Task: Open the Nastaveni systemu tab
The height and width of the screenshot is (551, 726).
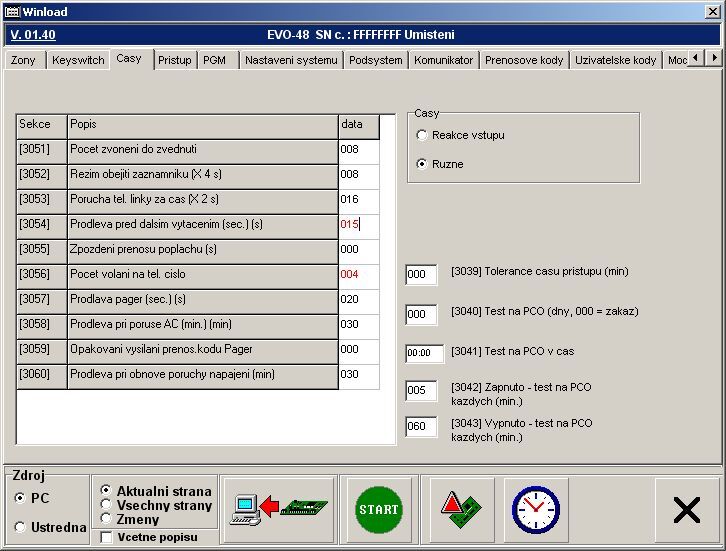Action: 290,60
